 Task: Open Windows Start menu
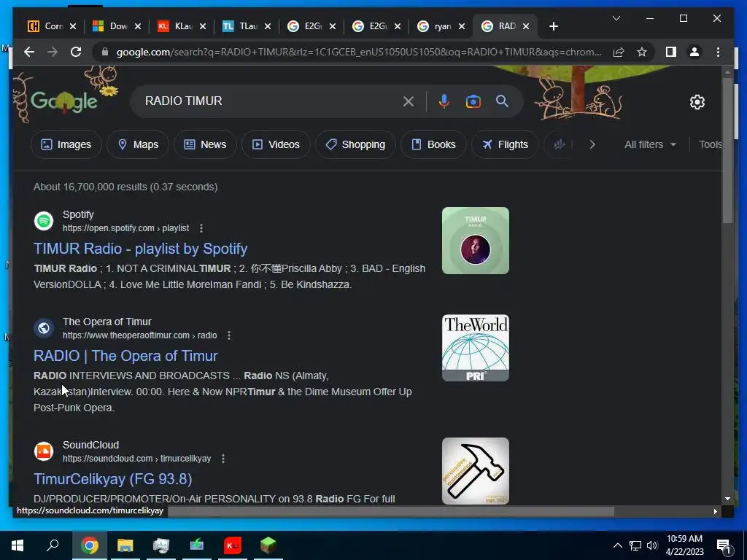(x=18, y=545)
